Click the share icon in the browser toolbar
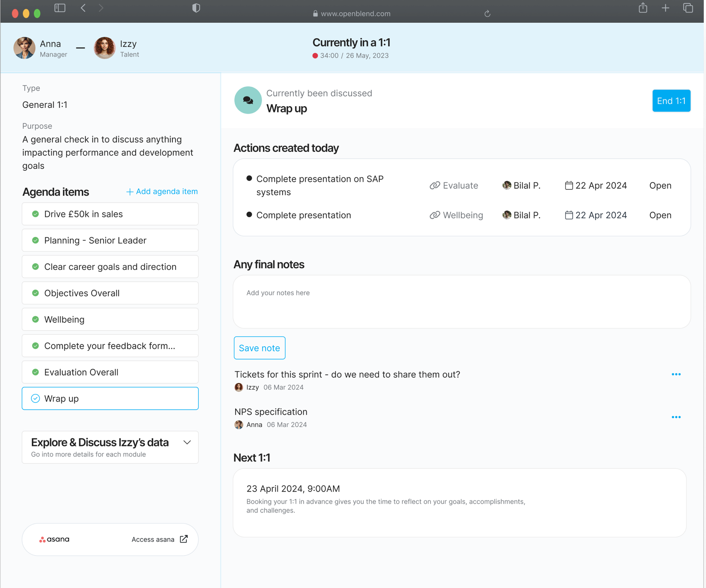 [x=643, y=8]
